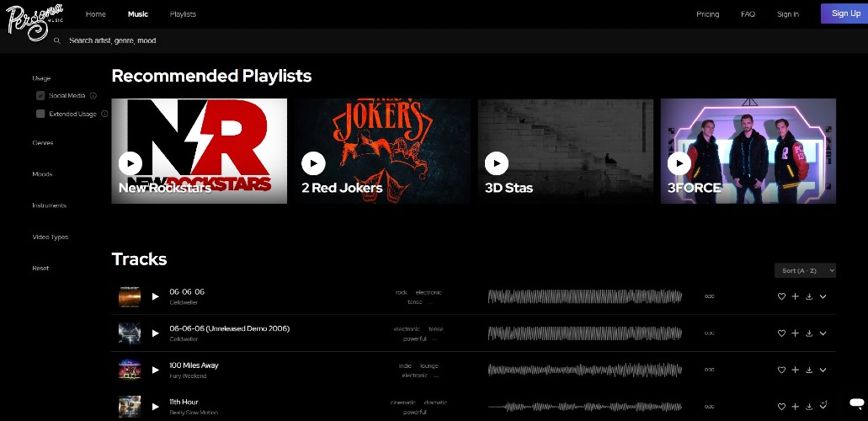This screenshot has height=421, width=868.
Task: Seek in the 06 06 06 waveform
Action: click(x=584, y=296)
